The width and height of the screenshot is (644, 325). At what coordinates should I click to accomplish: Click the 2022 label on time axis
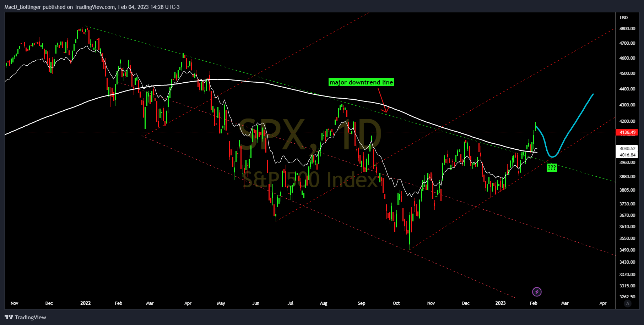tap(86, 303)
